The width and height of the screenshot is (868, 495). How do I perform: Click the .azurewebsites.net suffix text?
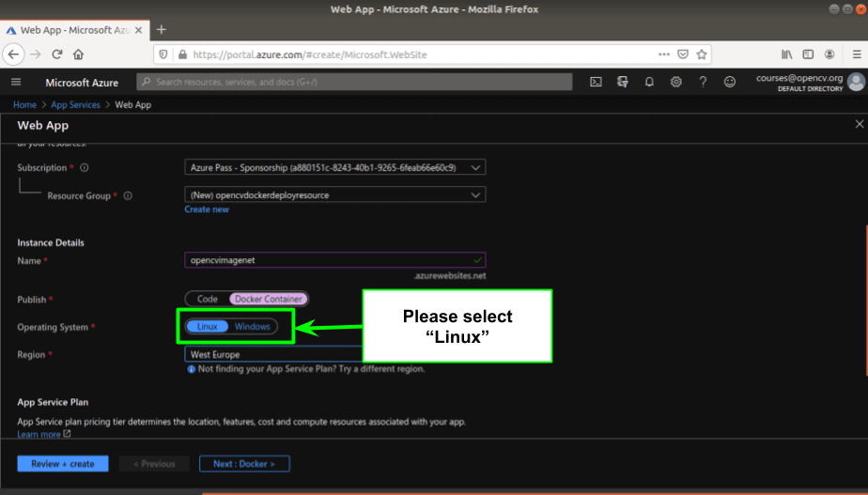(x=450, y=276)
